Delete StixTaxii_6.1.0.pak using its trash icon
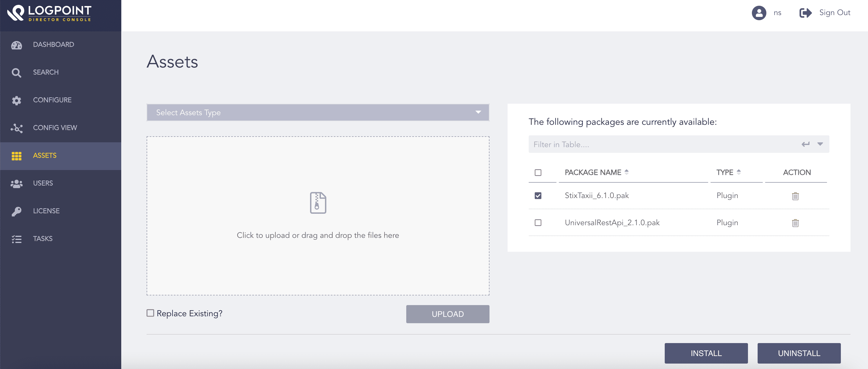Image resolution: width=868 pixels, height=369 pixels. (x=795, y=196)
